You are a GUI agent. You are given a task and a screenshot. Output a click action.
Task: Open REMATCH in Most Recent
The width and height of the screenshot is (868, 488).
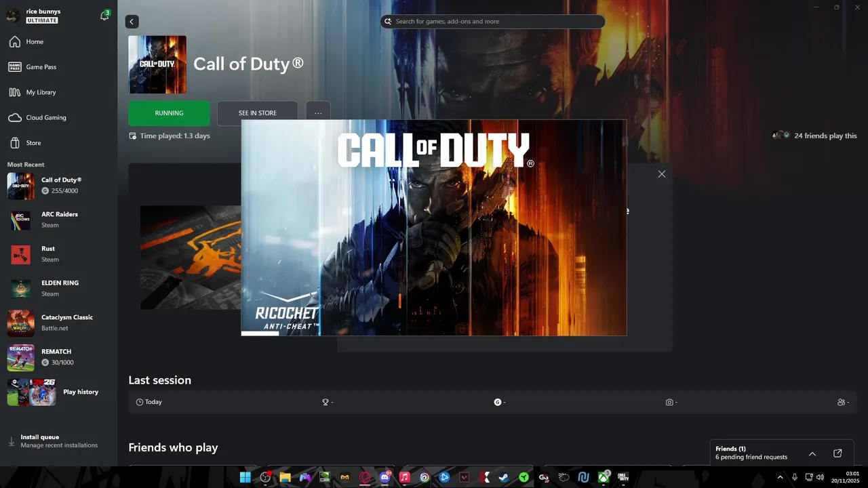[59, 357]
